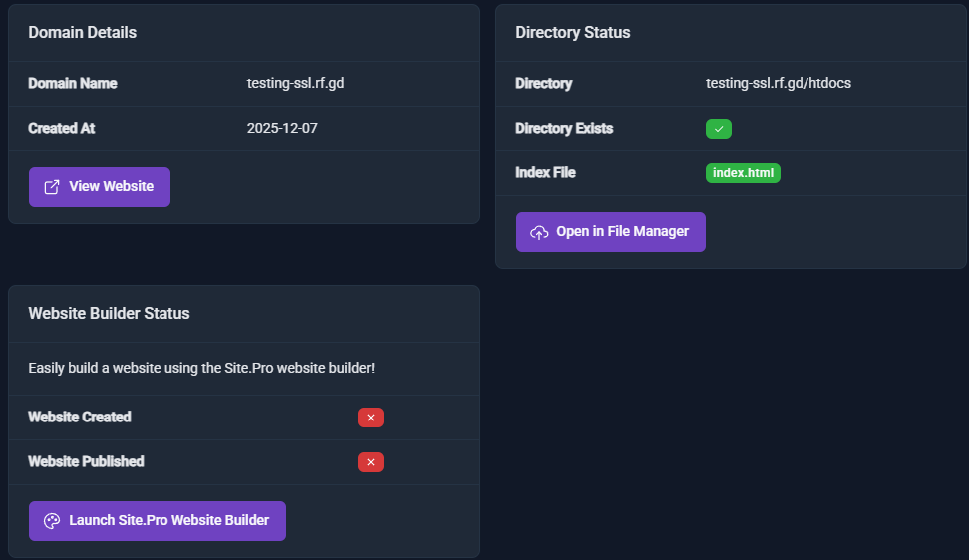
Task: Click the Domain Name row label
Action: click(73, 84)
